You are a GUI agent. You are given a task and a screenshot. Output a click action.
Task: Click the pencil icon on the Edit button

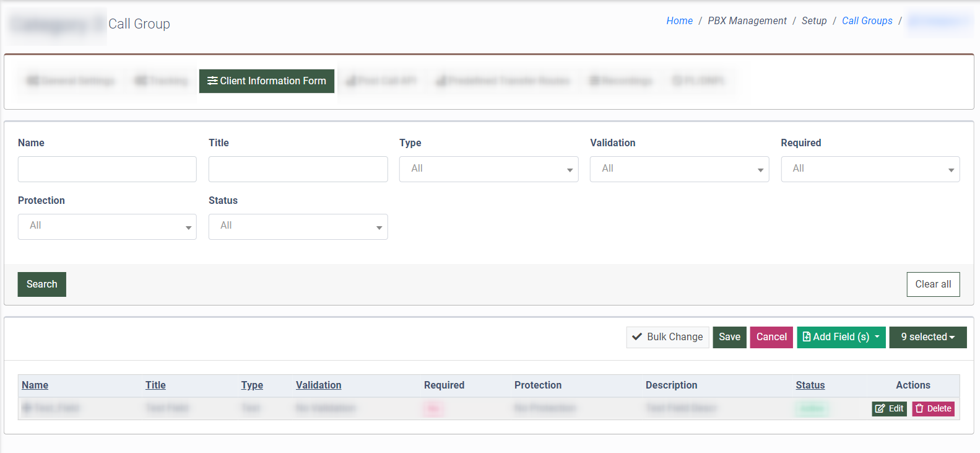[880, 408]
